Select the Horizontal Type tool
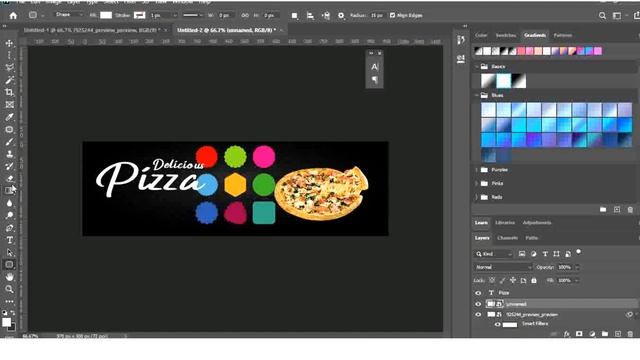The width and height of the screenshot is (640, 360). coord(9,240)
